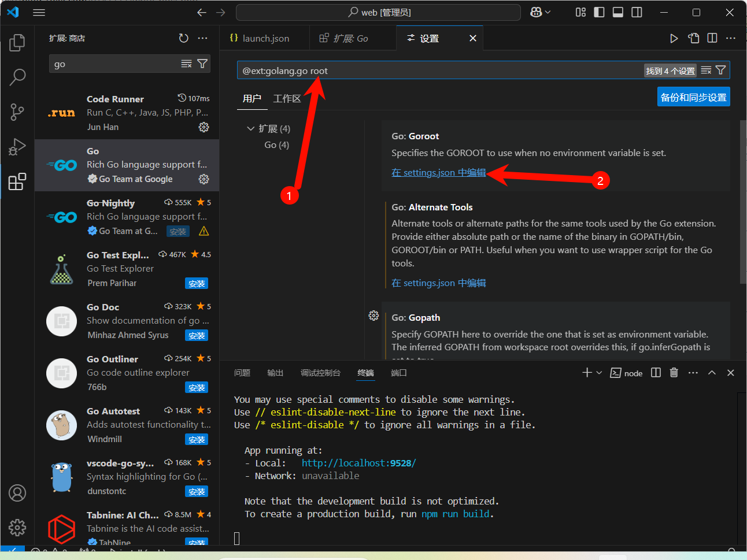Open settings JSON file icon
747x560 pixels.
click(x=693, y=38)
